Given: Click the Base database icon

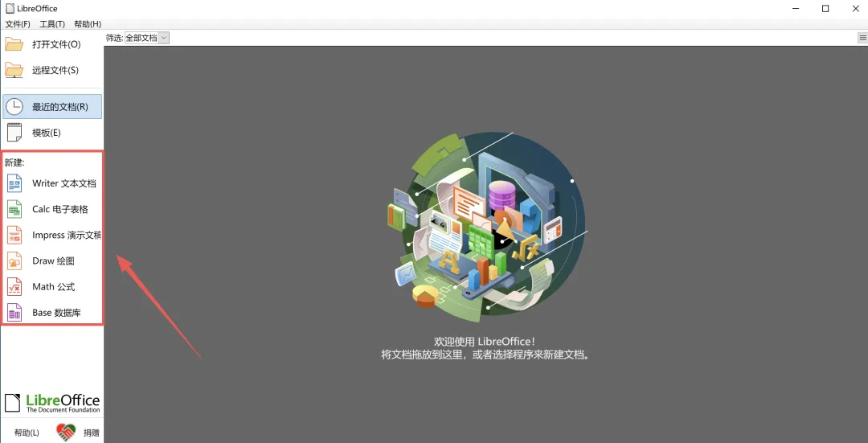Looking at the screenshot, I should click(x=14, y=313).
